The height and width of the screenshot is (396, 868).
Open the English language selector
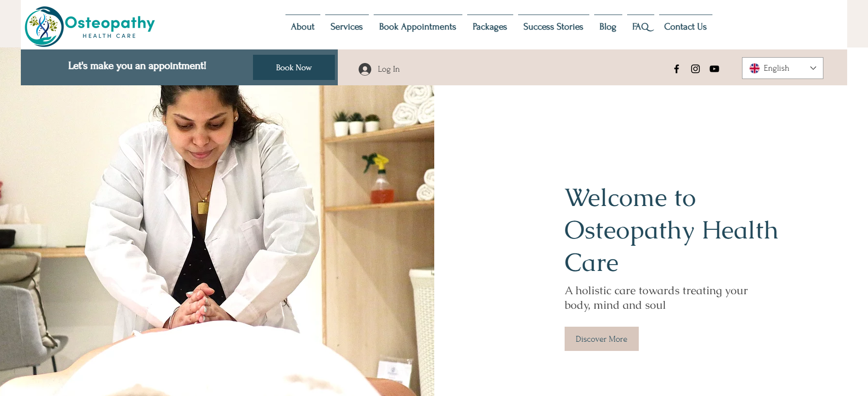click(782, 68)
